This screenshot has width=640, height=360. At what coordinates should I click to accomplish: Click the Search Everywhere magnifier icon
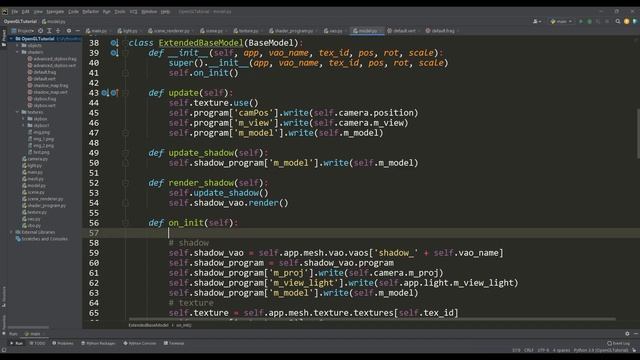618,21
